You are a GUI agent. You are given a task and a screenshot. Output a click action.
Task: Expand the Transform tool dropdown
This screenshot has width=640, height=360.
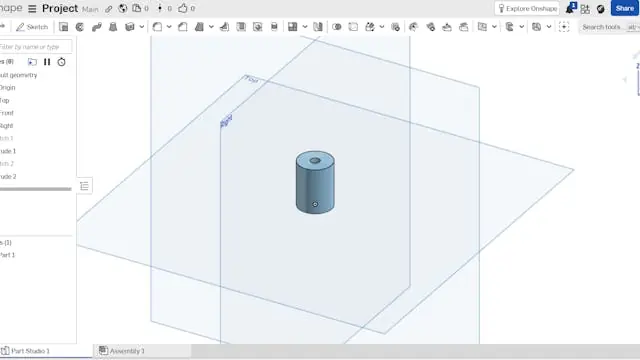pyautogui.click(x=382, y=27)
